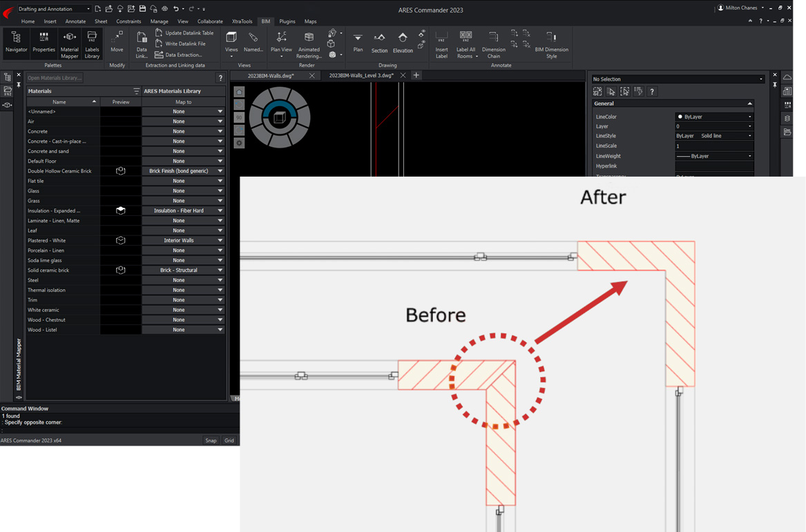This screenshot has width=806, height=532.
Task: Click the help question mark in Materials panel
Action: tap(220, 78)
